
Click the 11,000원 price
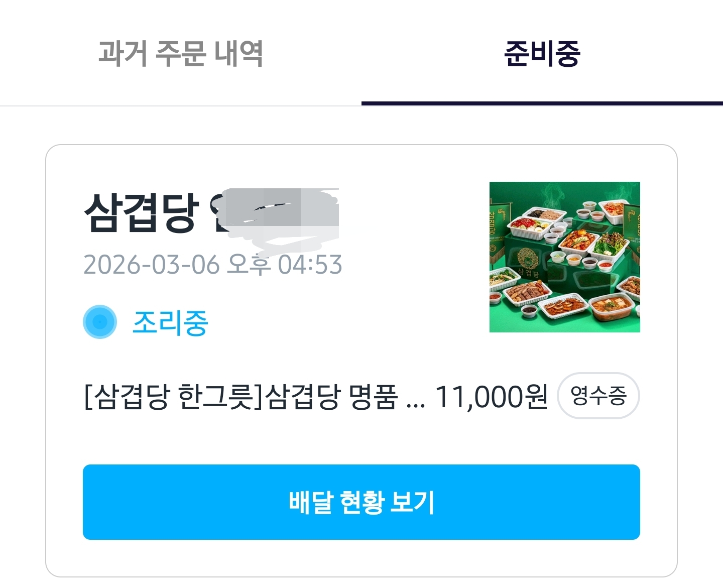point(491,397)
